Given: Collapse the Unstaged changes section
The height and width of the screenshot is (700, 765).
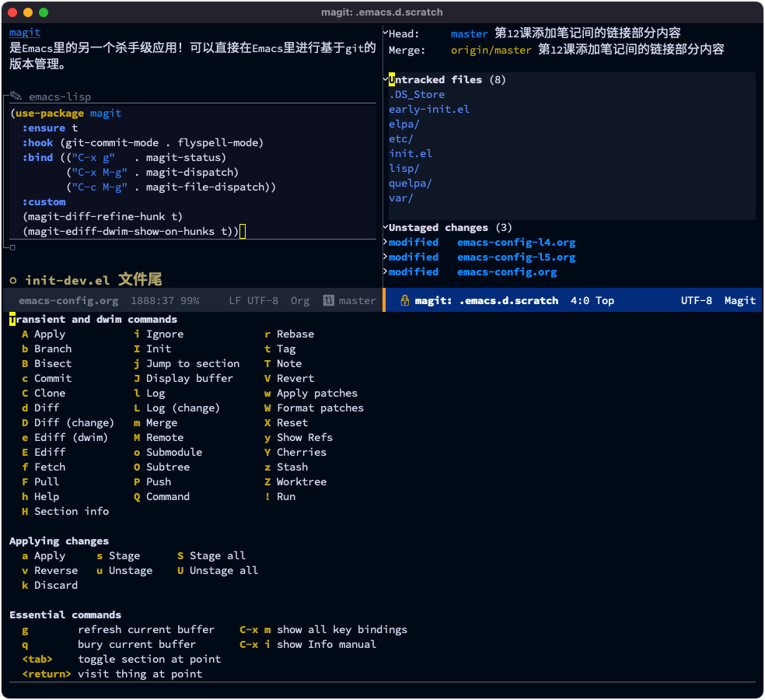Looking at the screenshot, I should coord(386,227).
